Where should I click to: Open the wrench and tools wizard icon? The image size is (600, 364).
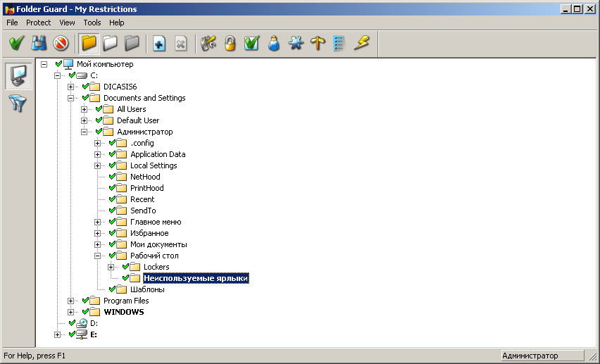[208, 43]
